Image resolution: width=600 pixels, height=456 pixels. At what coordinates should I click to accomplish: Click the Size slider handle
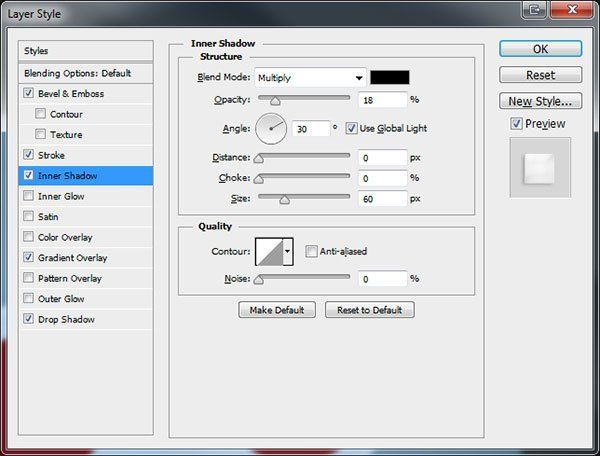pos(284,199)
